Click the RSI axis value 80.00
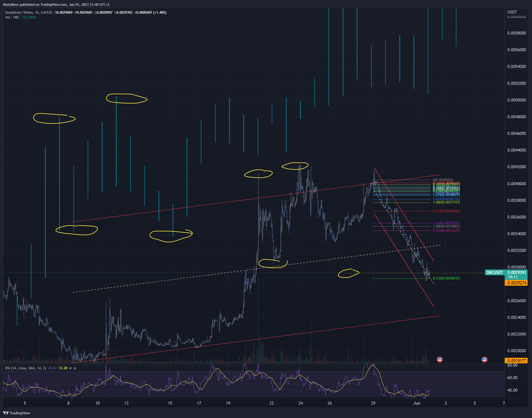The width and height of the screenshot is (532, 418). tap(512, 365)
